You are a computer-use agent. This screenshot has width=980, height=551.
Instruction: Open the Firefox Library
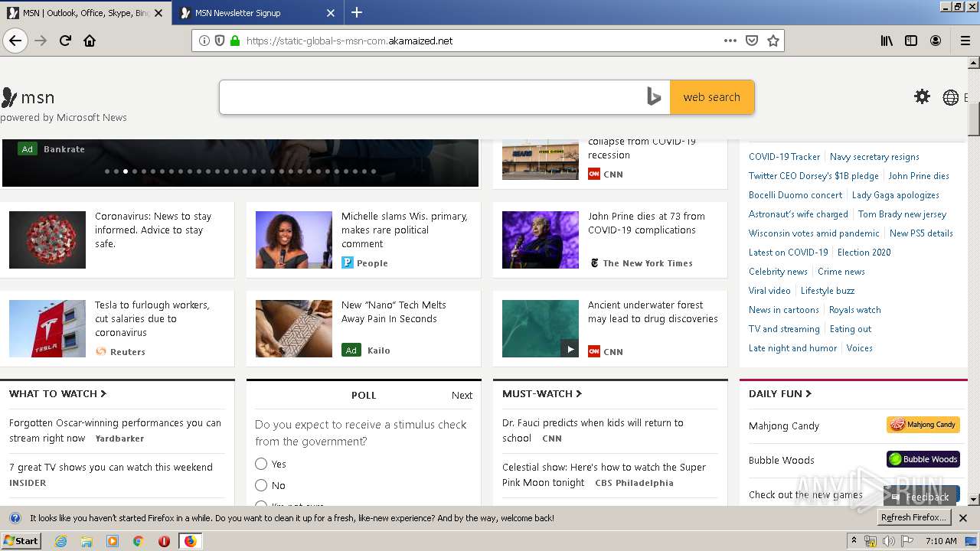pyautogui.click(x=887, y=41)
